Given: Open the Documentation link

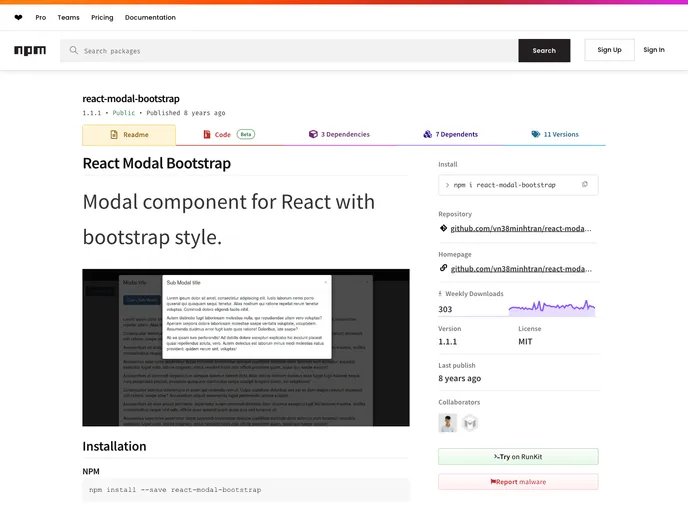Looking at the screenshot, I should coord(150,18).
